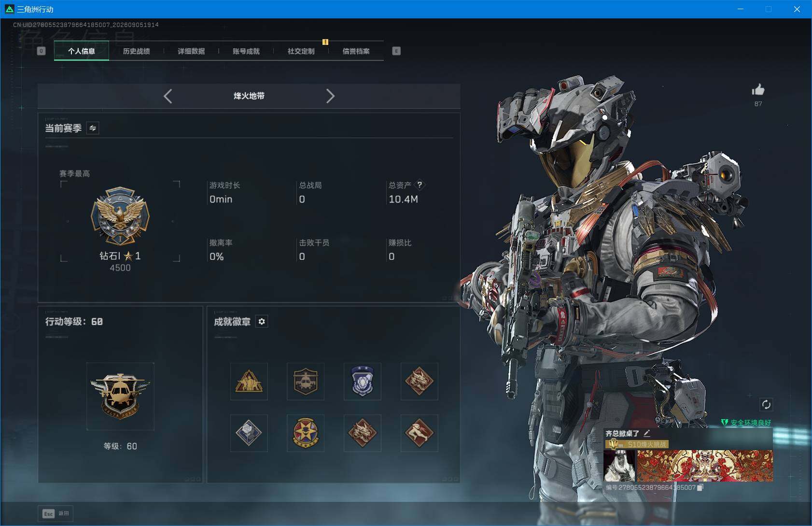Select the 账号成就 tab
Screen dimensions: 812x526
pyautogui.click(x=246, y=51)
